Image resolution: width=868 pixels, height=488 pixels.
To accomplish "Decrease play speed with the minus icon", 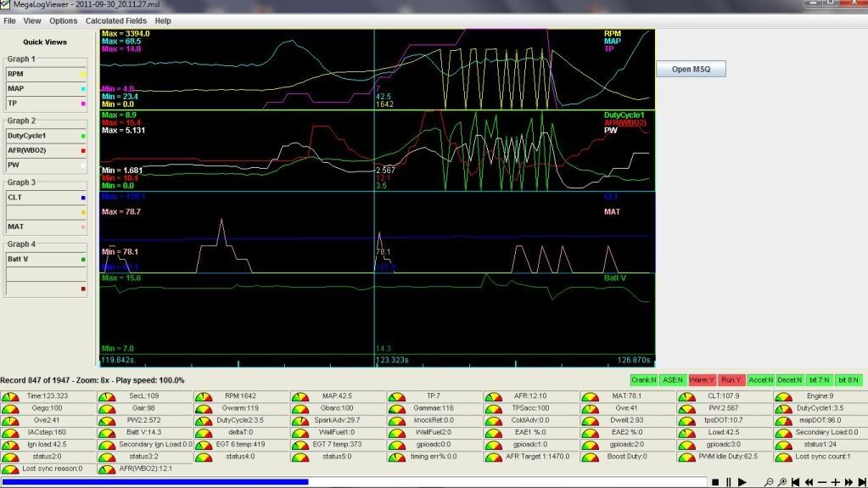I will tap(822, 482).
